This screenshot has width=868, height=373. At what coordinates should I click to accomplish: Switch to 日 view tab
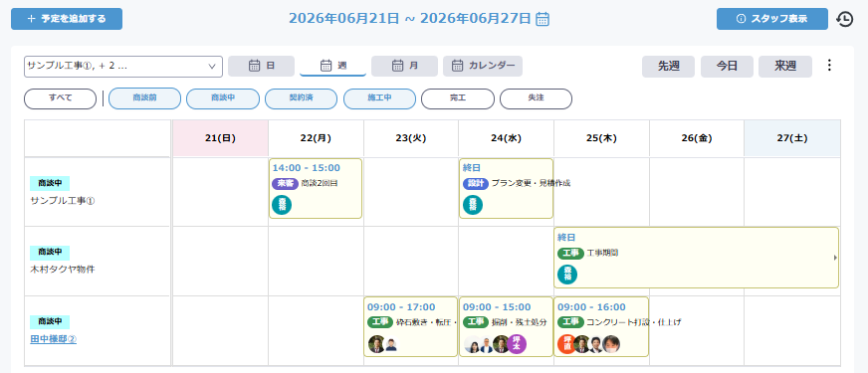(261, 66)
